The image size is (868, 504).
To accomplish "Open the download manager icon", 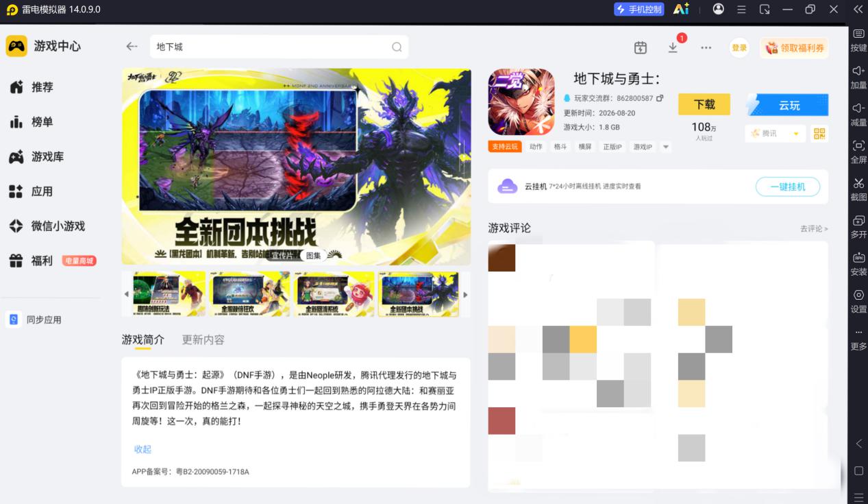I will [673, 47].
